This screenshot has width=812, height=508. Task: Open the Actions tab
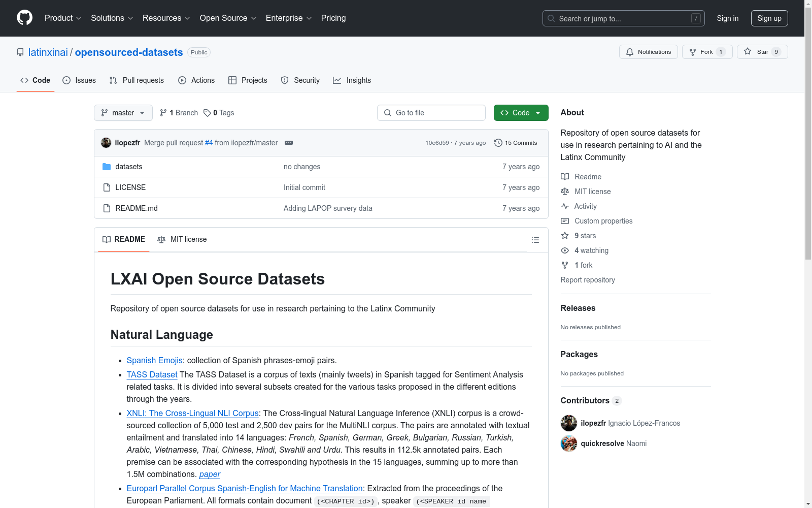pyautogui.click(x=196, y=80)
